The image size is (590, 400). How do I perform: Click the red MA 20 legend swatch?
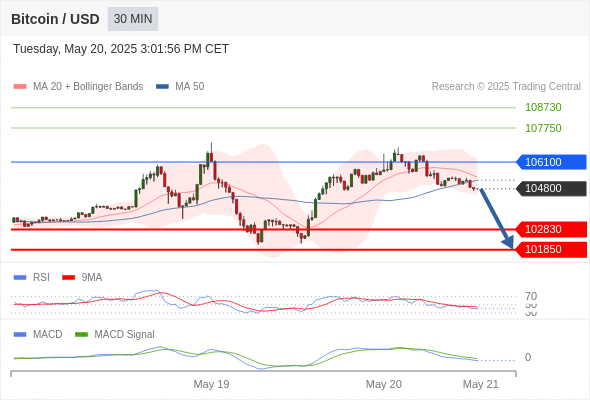(x=20, y=87)
